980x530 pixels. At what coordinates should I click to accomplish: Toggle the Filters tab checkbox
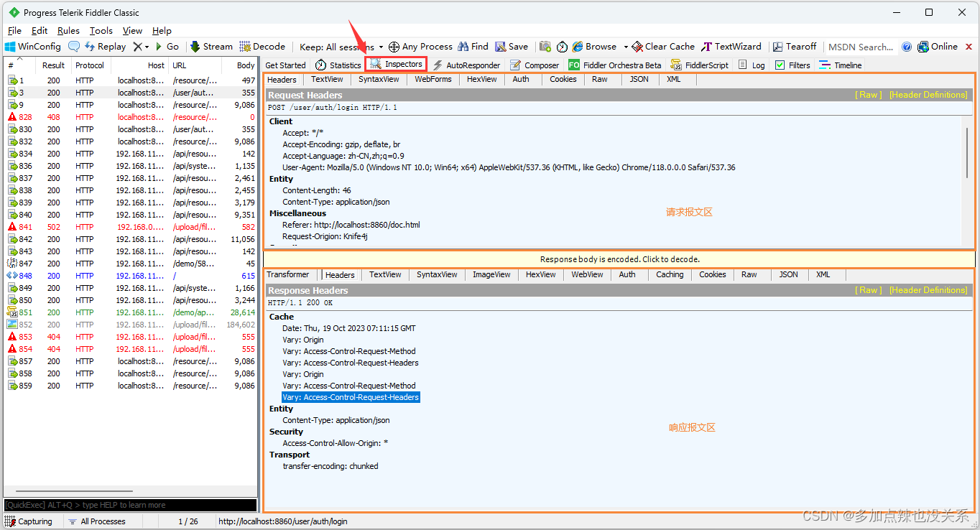[x=780, y=65]
